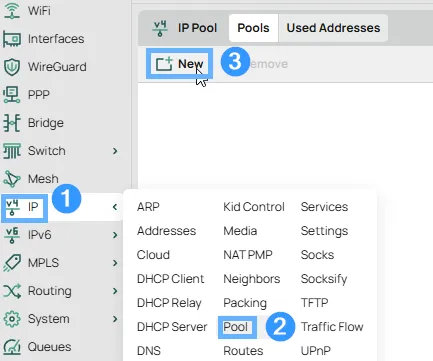Image resolution: width=433 pixels, height=361 pixels.
Task: Click the IP Pool title text
Action: click(x=197, y=28)
